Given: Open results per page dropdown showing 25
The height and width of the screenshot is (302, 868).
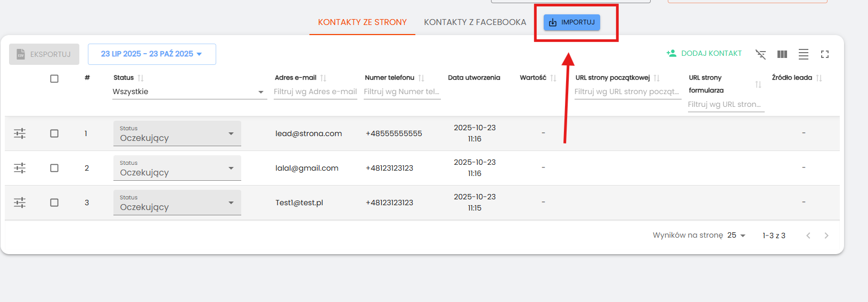Looking at the screenshot, I should click(x=736, y=236).
